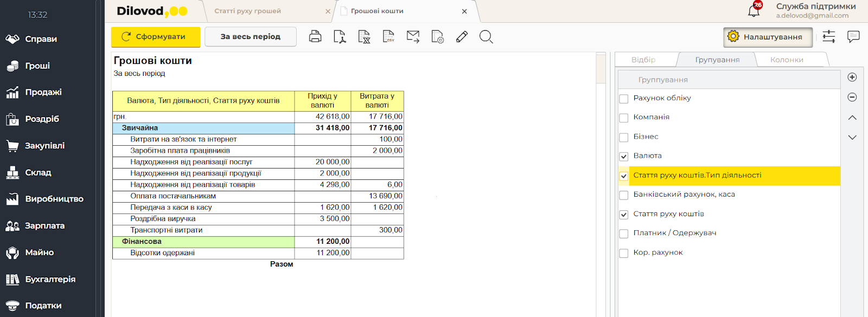Image resolution: width=868 pixels, height=317 pixels.
Task: Open notifications bell with 26 badge
Action: click(754, 10)
